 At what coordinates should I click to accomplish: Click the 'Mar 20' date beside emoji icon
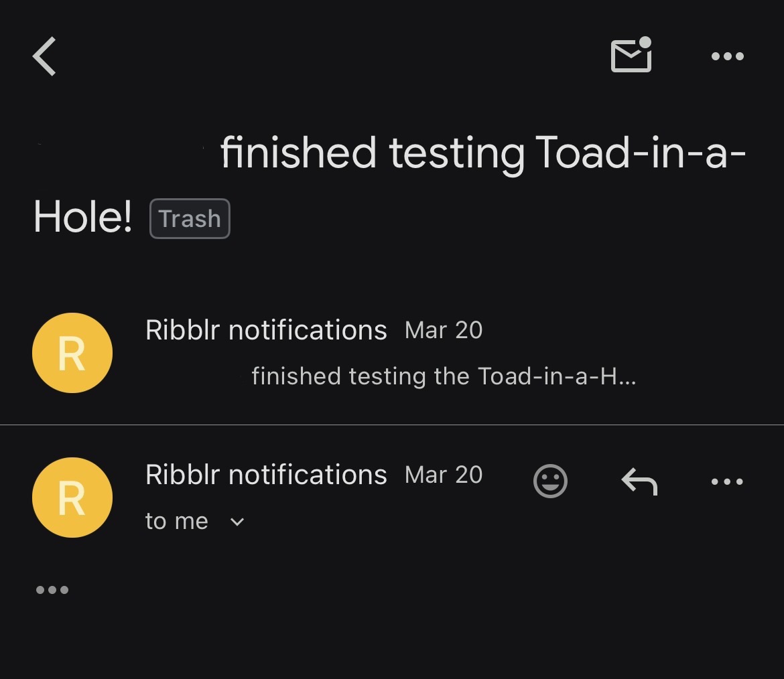(x=444, y=475)
